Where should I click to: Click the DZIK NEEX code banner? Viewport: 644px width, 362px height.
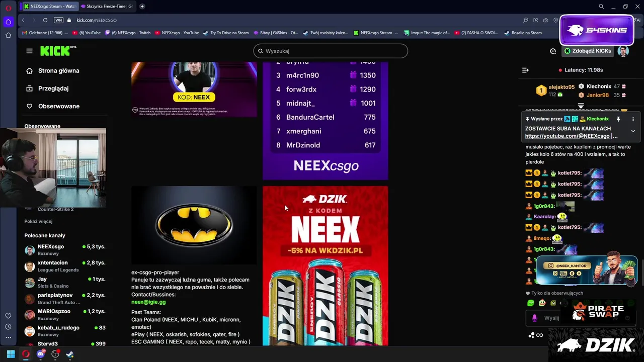pos(325,265)
